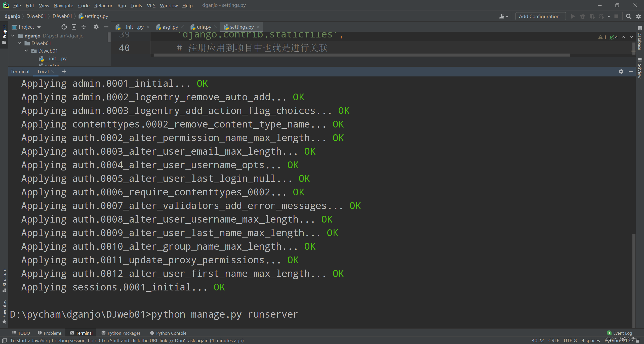Click the Expand All icon in Project panel
The height and width of the screenshot is (344, 644).
point(74,27)
